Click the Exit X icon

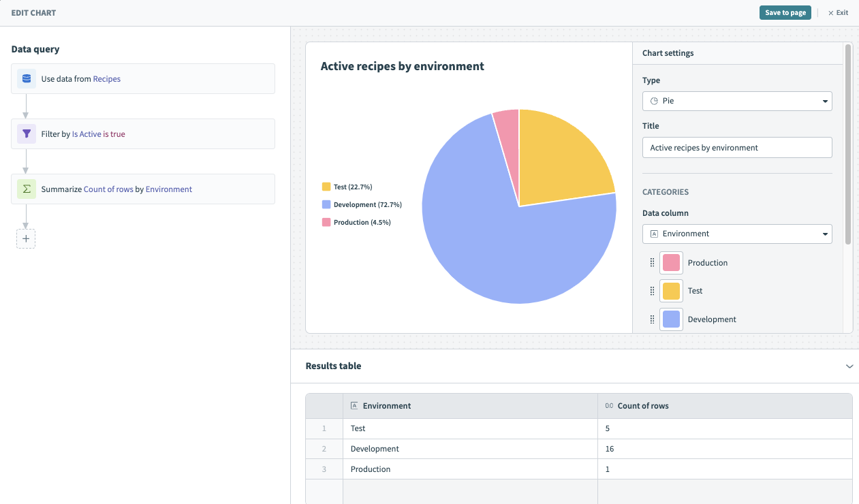[x=830, y=13]
